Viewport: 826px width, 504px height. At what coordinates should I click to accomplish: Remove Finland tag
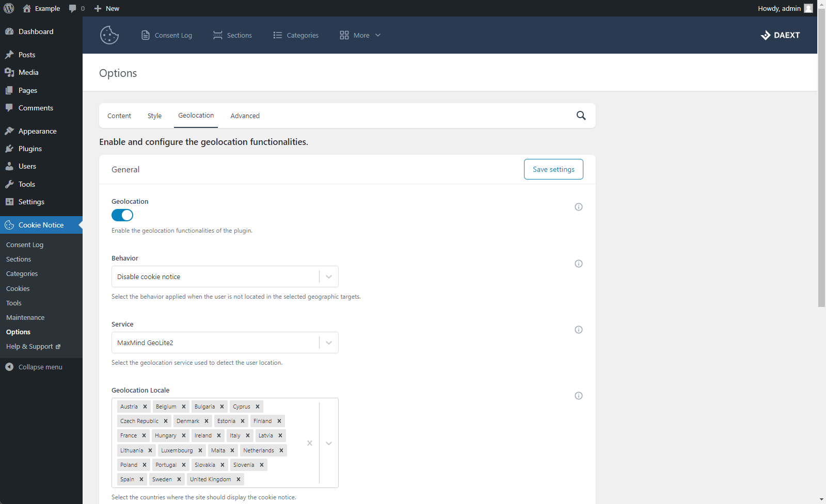point(279,421)
